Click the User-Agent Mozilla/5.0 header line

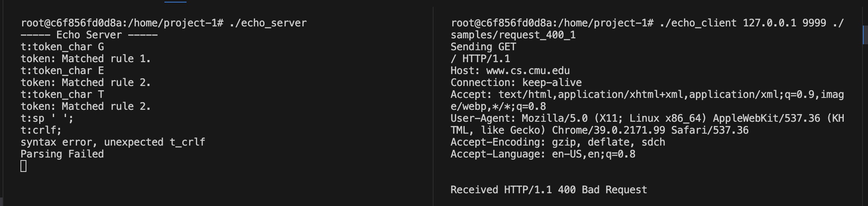(x=647, y=124)
